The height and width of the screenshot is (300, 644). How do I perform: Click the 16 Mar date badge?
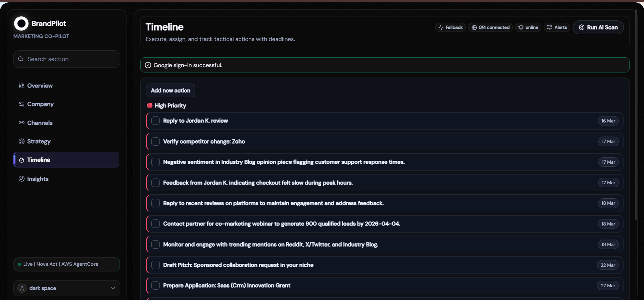tap(608, 121)
